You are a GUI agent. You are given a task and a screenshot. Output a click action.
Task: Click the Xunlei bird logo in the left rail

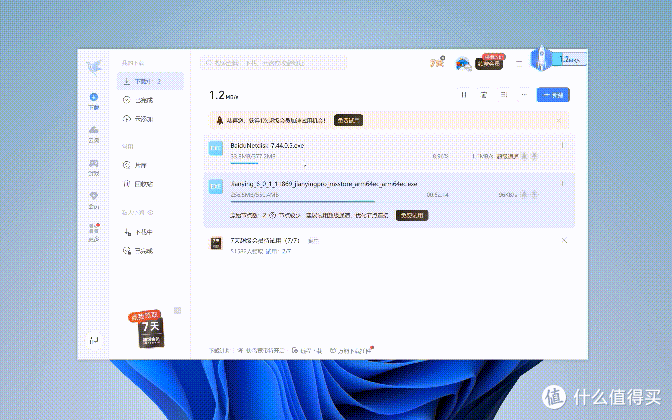[94, 67]
